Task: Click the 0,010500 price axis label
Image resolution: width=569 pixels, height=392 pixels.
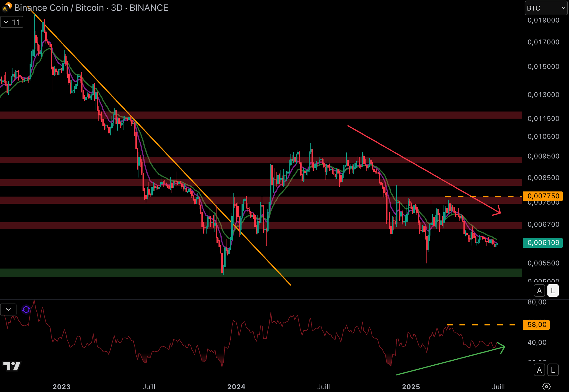Action: (x=543, y=137)
